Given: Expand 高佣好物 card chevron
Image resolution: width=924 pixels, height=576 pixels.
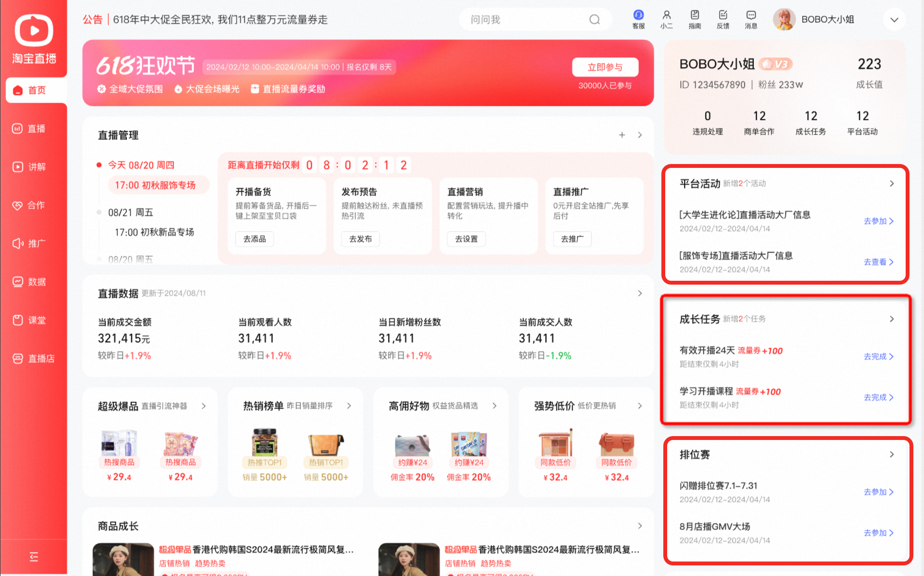Looking at the screenshot, I should pyautogui.click(x=494, y=406).
